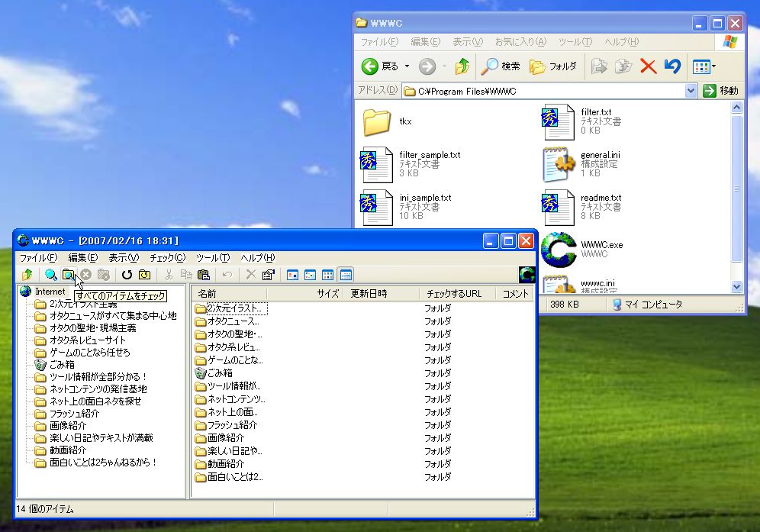Open the ツール(T) menu in Explorer

click(575, 42)
